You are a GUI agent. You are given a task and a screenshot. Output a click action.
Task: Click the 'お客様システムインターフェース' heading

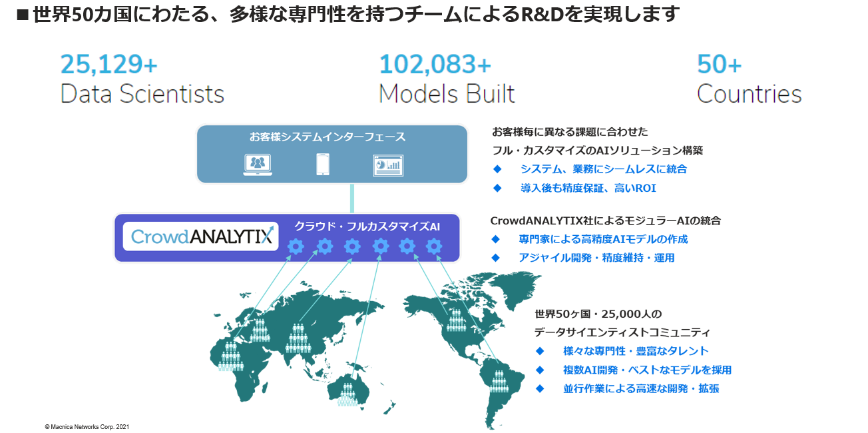(327, 137)
